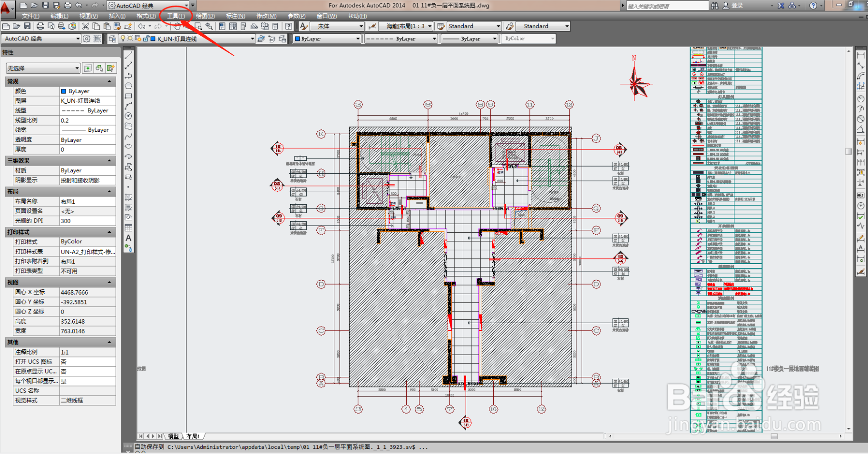Click the Text Style icon beside 宋体
This screenshot has width=868, height=454.
pyautogui.click(x=303, y=26)
